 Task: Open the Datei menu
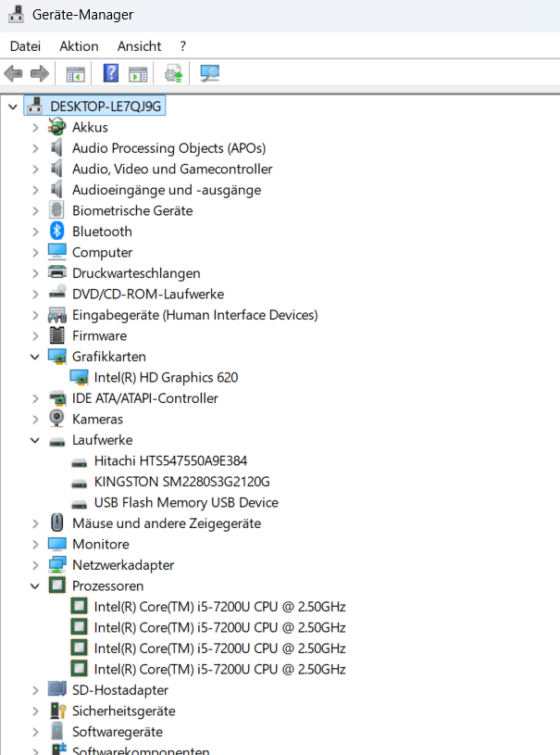pyautogui.click(x=25, y=46)
